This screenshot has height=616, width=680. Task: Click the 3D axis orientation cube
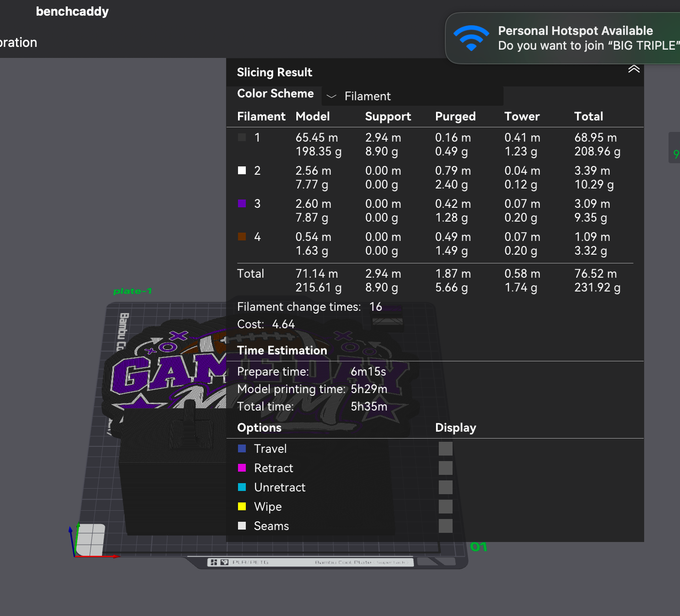point(91,540)
